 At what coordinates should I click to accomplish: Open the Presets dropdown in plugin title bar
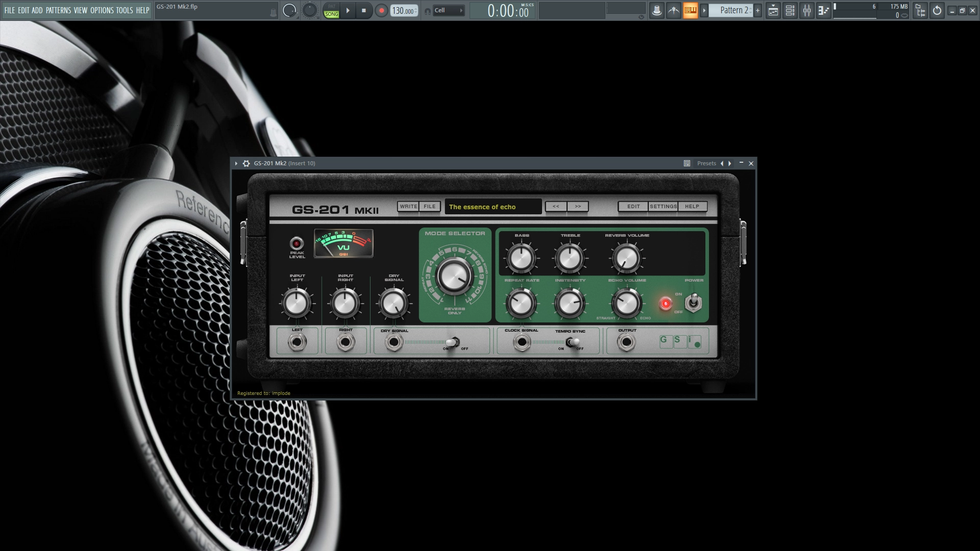706,163
